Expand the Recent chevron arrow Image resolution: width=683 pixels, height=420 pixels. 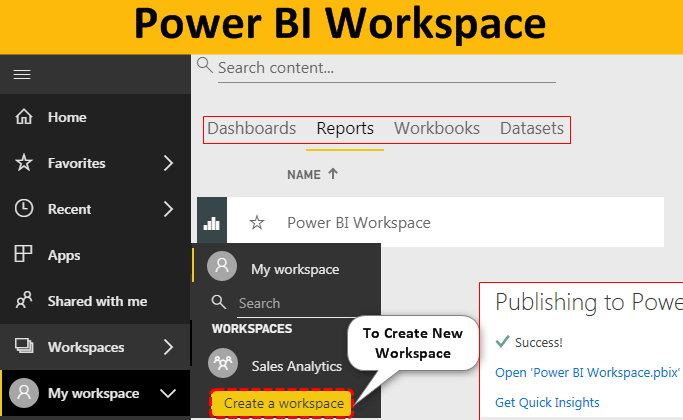pos(167,209)
